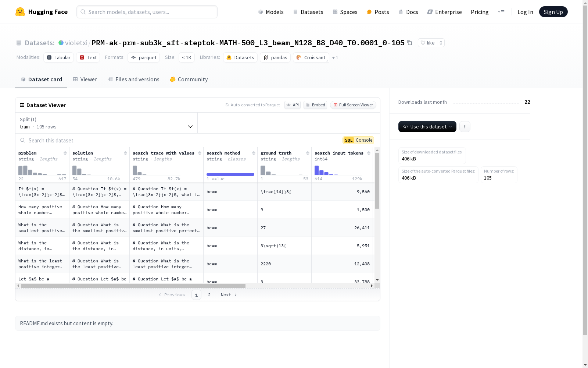The width and height of the screenshot is (588, 368).
Task: Open the API button
Action: 293,105
